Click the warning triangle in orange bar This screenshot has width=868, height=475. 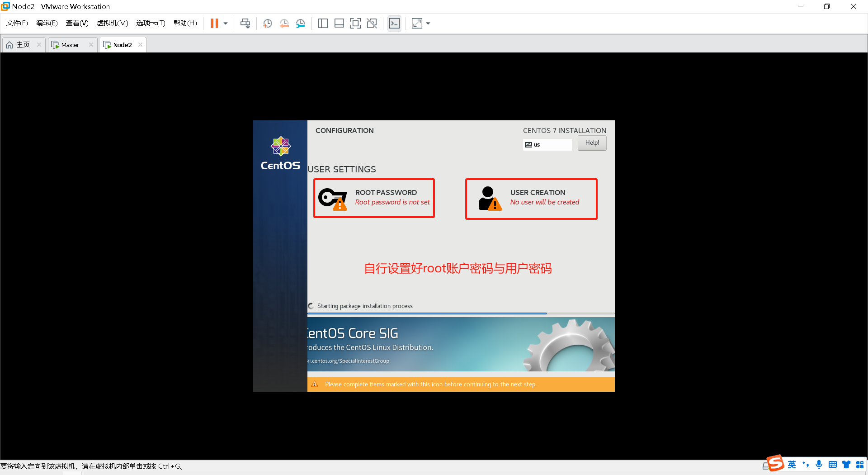coord(315,385)
